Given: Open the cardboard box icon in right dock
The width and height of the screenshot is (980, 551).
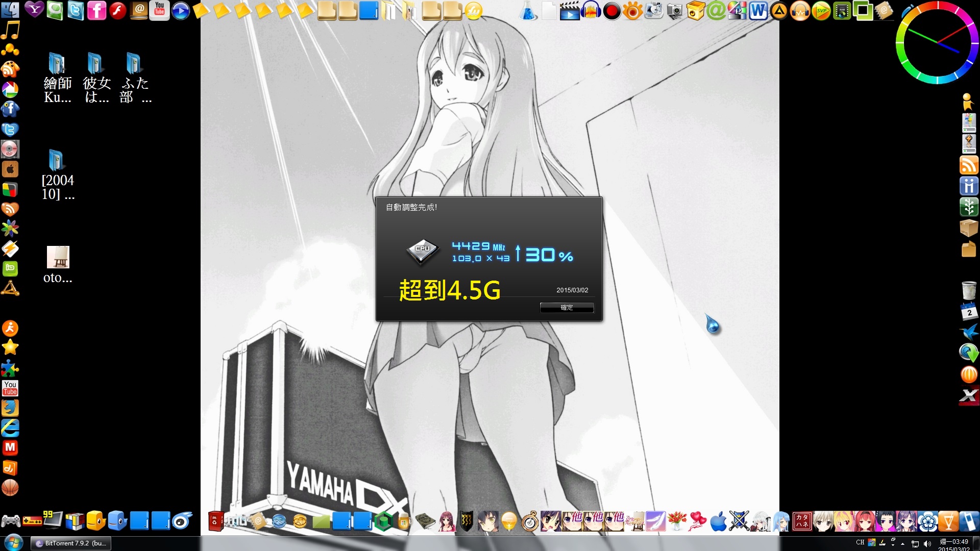Looking at the screenshot, I should [969, 228].
